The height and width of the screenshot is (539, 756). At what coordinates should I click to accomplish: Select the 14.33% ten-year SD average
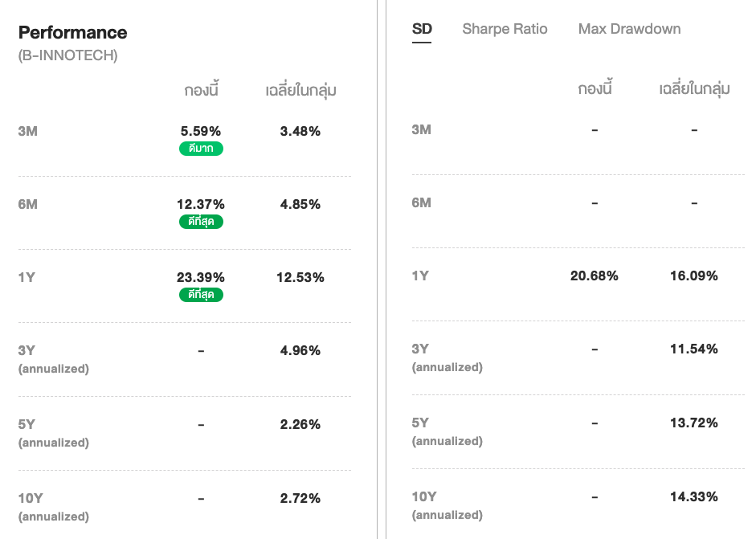694,496
